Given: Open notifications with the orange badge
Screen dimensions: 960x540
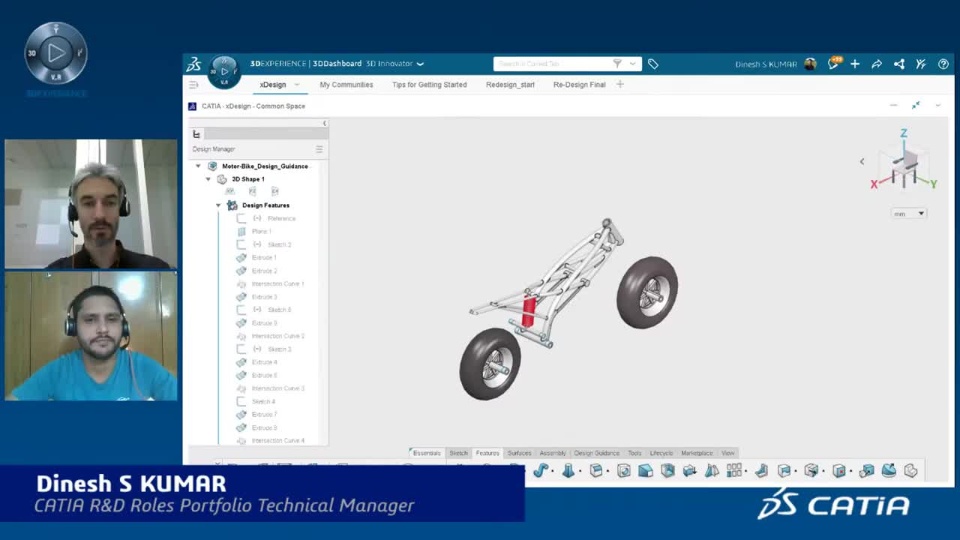Looking at the screenshot, I should coord(834,63).
